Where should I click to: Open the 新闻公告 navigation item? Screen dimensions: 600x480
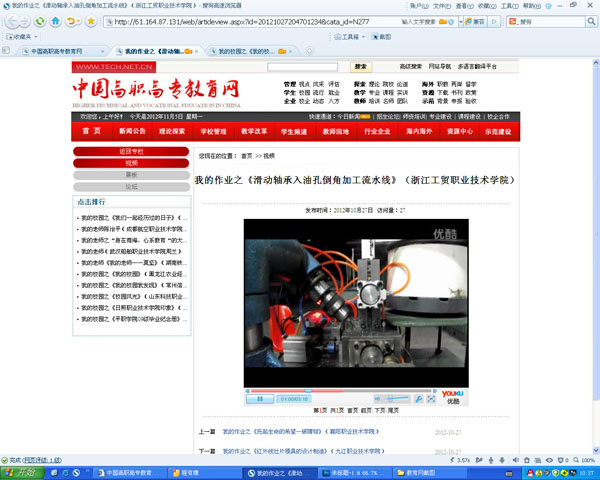click(x=132, y=131)
